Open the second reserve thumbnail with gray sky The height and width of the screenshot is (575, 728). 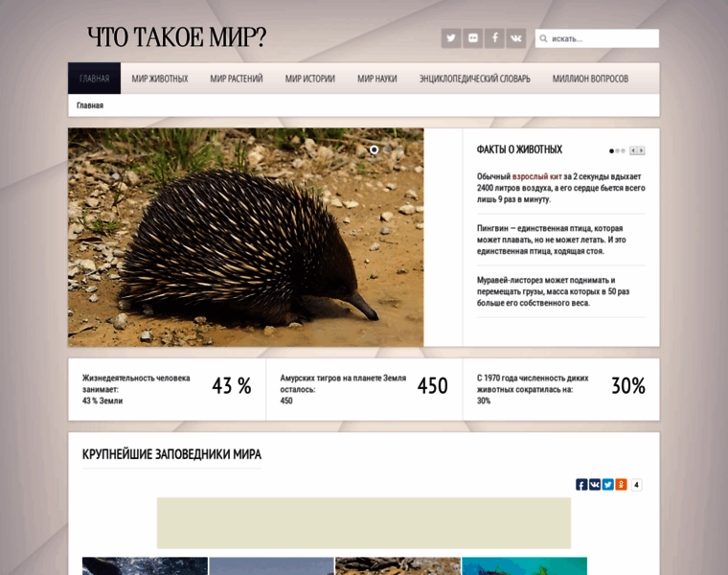[271, 566]
